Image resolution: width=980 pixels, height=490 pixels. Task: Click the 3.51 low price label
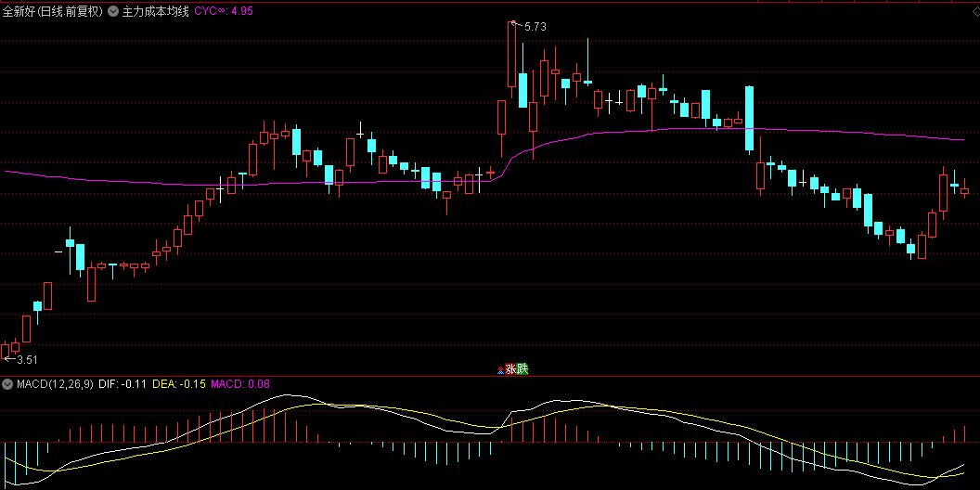point(27,359)
